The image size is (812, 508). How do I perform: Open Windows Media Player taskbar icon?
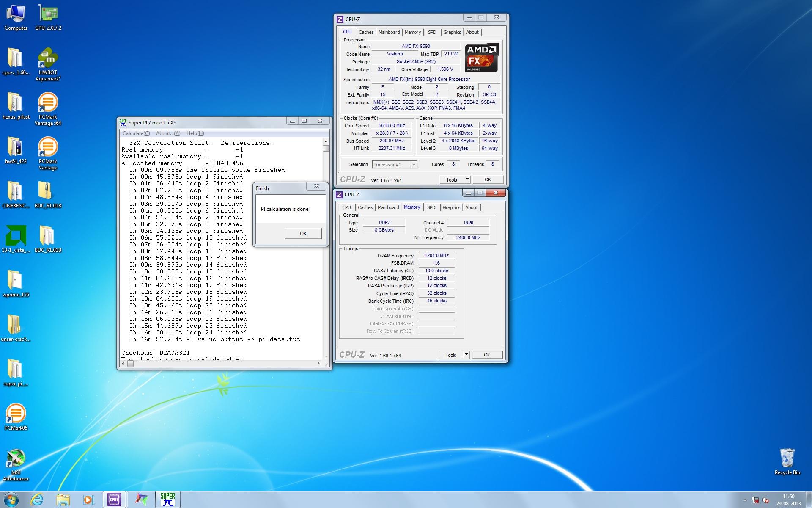[88, 500]
